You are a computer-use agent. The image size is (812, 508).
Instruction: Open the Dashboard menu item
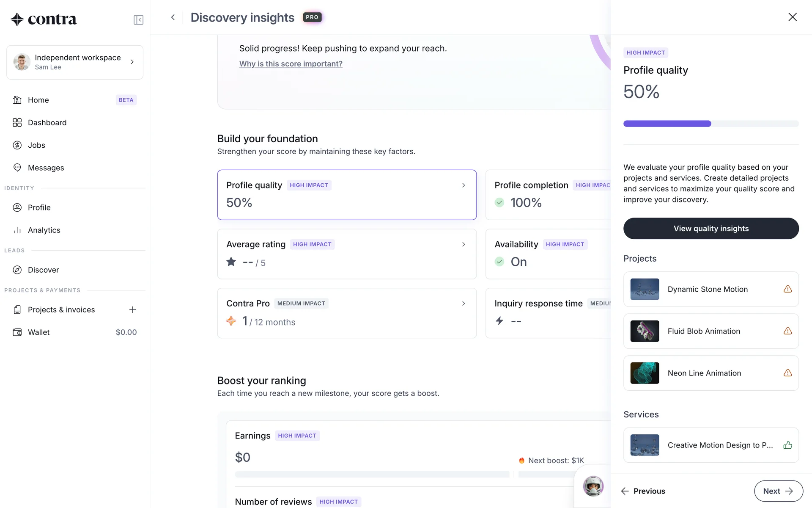(47, 123)
